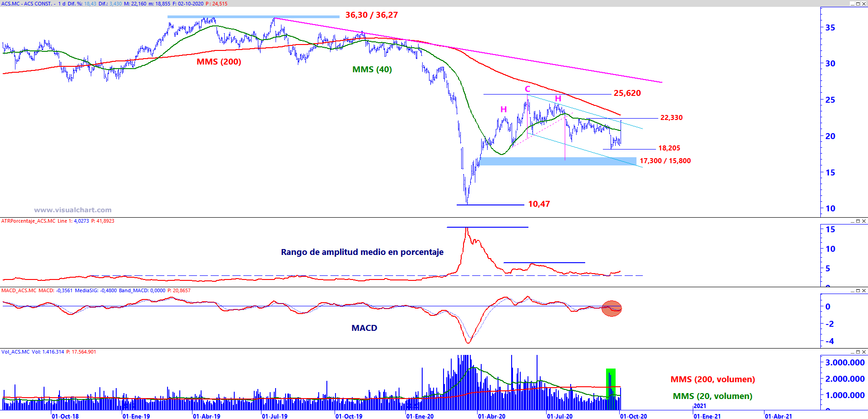Click the 01-Abr-19 date axis label

(207, 416)
